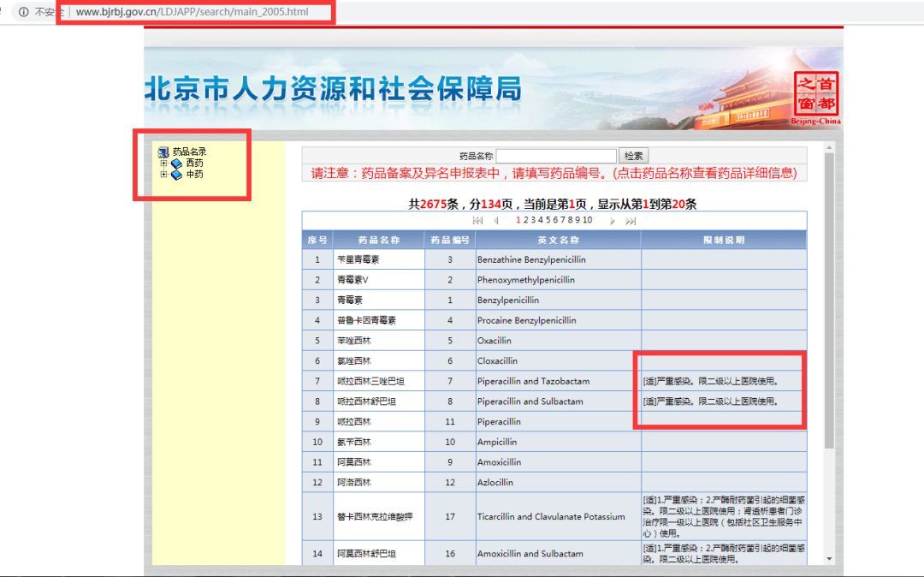Screen dimensions: 924x577
Task: Click the previous-page arrow icon
Action: point(497,220)
